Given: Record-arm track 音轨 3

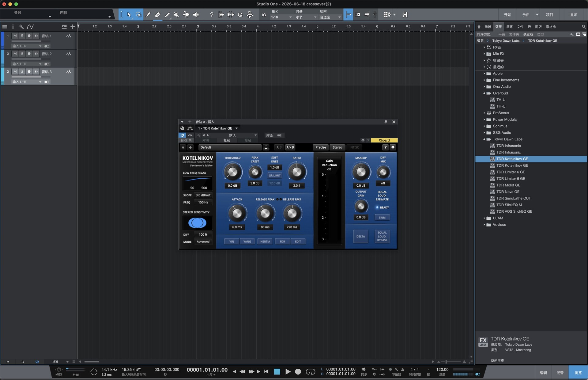Looking at the screenshot, I should 29,72.
